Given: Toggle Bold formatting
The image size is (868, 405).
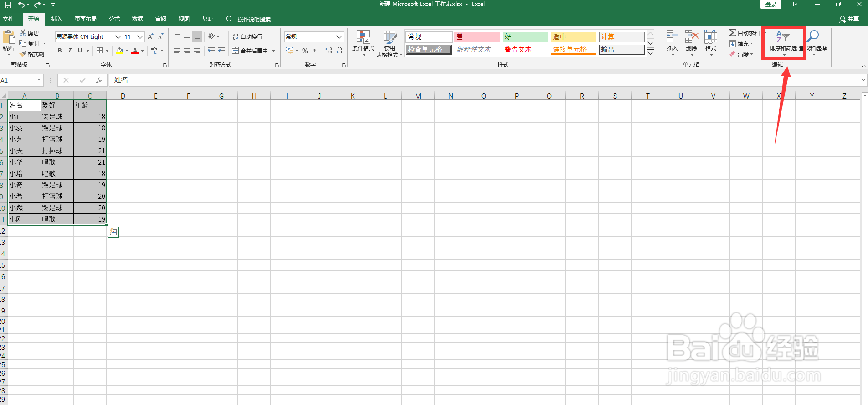Looking at the screenshot, I should coord(60,51).
